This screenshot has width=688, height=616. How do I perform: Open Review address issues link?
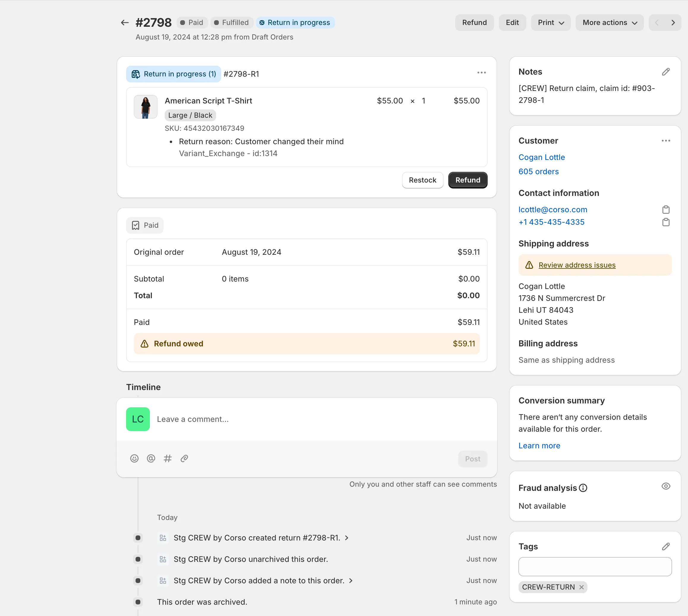(577, 265)
